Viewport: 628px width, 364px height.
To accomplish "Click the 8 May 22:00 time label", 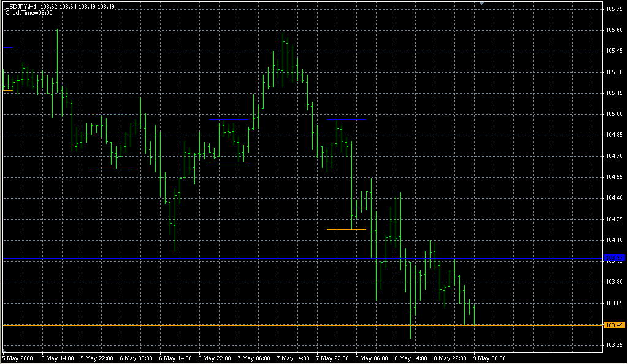I will tap(450, 358).
